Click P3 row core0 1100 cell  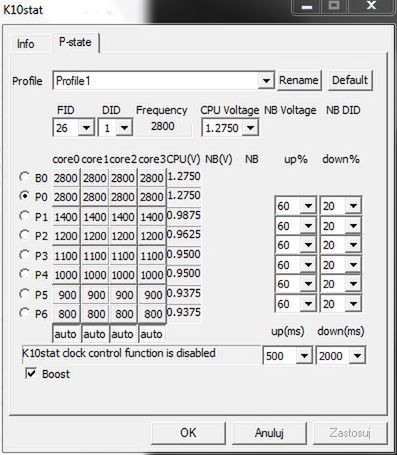(x=66, y=256)
